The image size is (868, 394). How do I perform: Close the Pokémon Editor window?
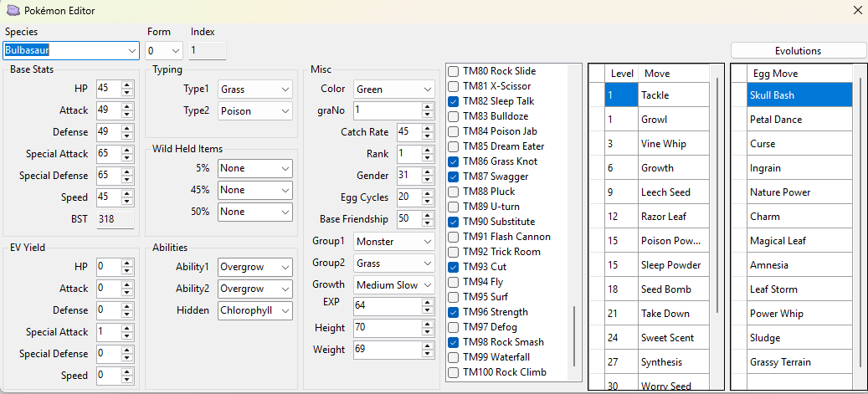(856, 11)
